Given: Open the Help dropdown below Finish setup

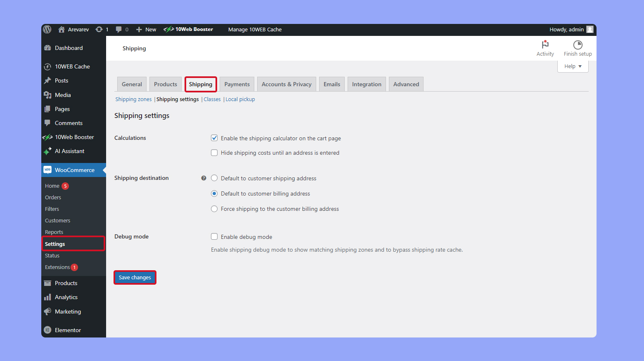Looking at the screenshot, I should click(573, 66).
